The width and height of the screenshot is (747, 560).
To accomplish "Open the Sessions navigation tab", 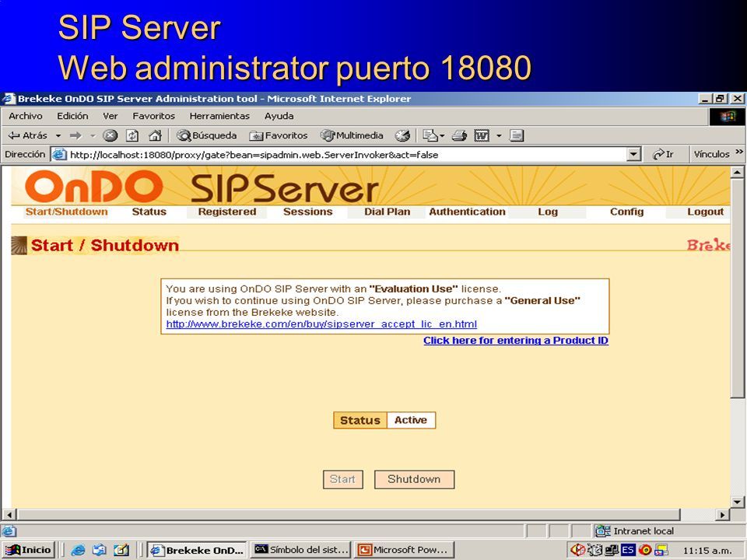I will 308,212.
